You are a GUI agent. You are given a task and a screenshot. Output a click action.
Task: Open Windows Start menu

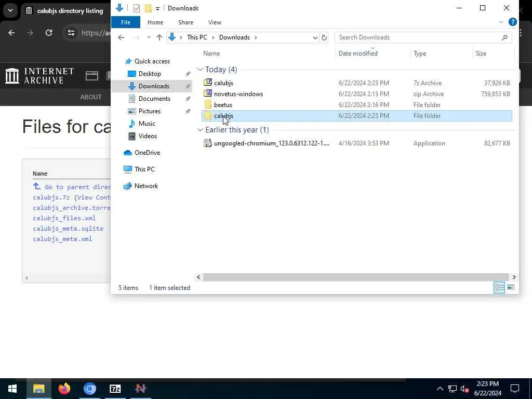pyautogui.click(x=12, y=389)
